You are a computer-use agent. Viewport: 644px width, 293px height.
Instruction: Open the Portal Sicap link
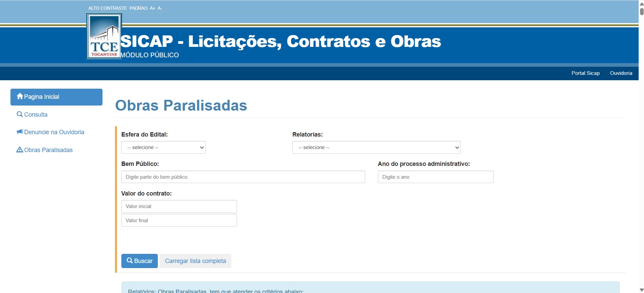point(586,73)
